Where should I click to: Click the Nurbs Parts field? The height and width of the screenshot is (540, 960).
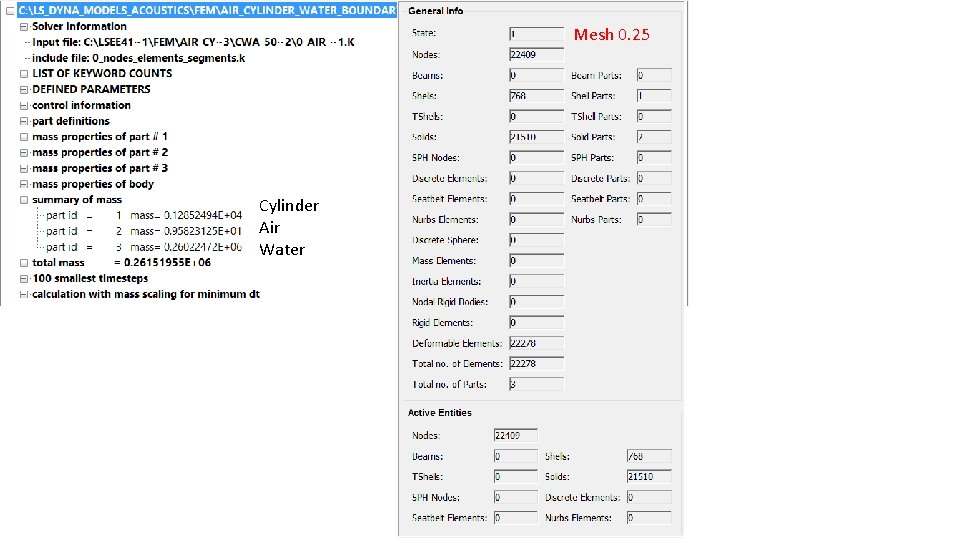[654, 219]
